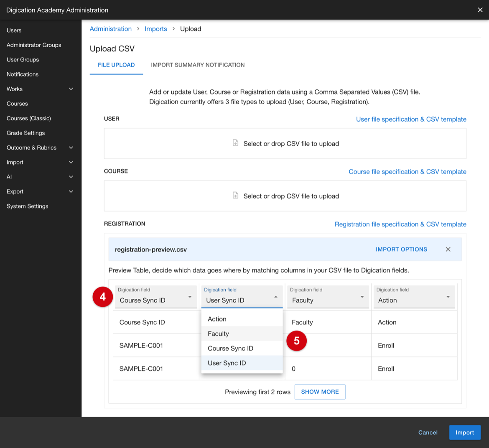Click the Show More button
Image resolution: width=489 pixels, height=448 pixels.
pyautogui.click(x=320, y=392)
